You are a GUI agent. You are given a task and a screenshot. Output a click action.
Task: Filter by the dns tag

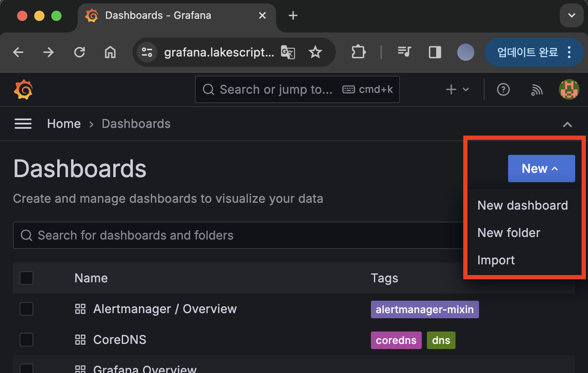pos(441,340)
